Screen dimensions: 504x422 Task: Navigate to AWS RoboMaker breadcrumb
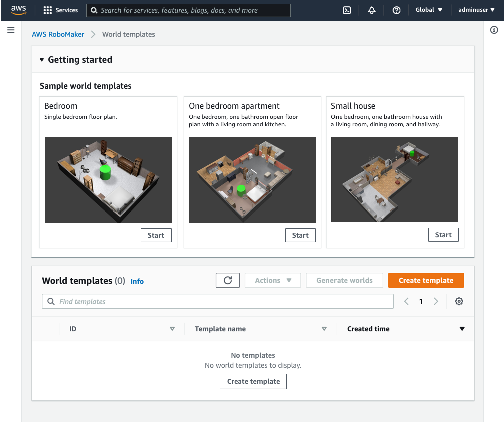(x=58, y=34)
